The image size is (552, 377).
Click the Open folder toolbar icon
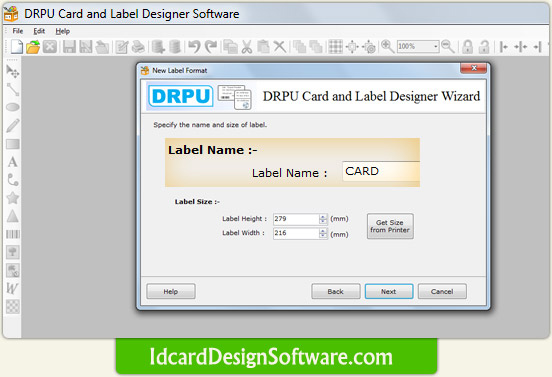(33, 47)
